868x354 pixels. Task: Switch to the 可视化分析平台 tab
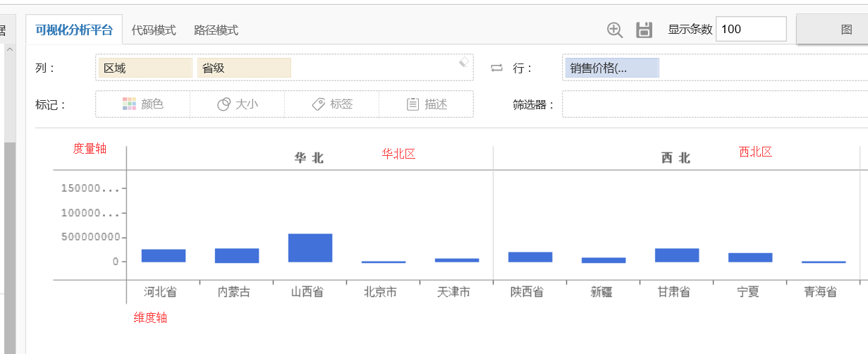(74, 30)
